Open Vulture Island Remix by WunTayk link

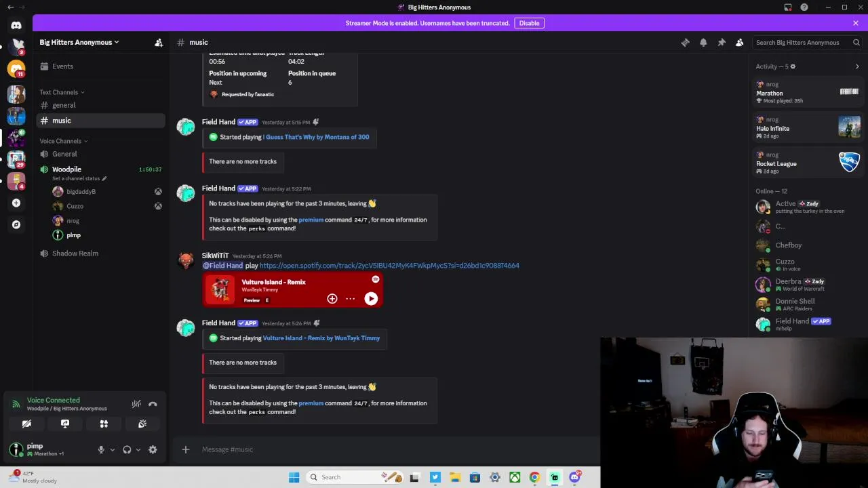tap(321, 338)
